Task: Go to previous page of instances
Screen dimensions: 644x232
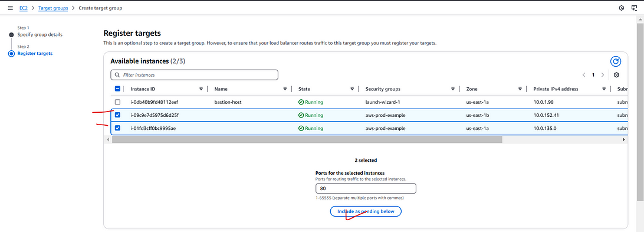Action: point(584,75)
